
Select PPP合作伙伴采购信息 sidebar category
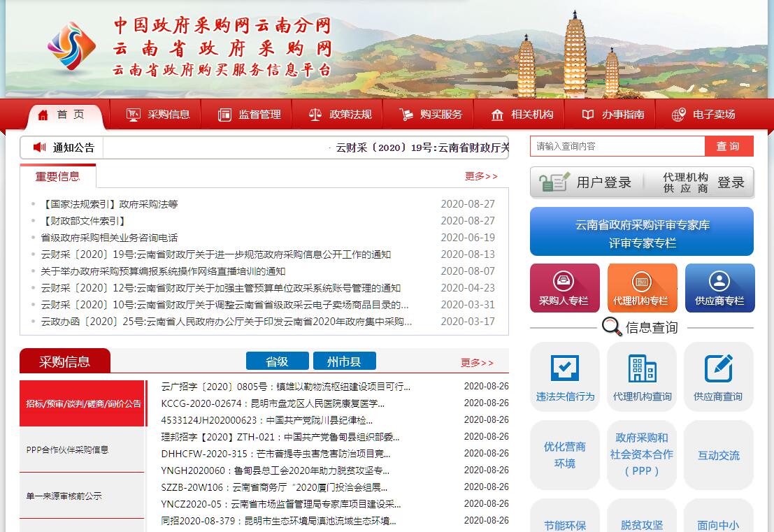point(68,450)
